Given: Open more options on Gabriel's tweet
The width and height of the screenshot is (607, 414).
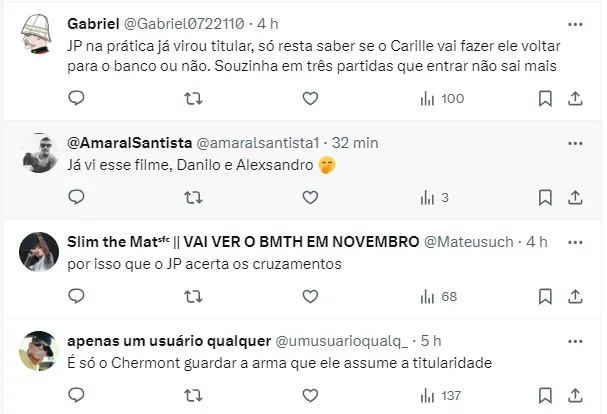Looking at the screenshot, I should tap(575, 23).
